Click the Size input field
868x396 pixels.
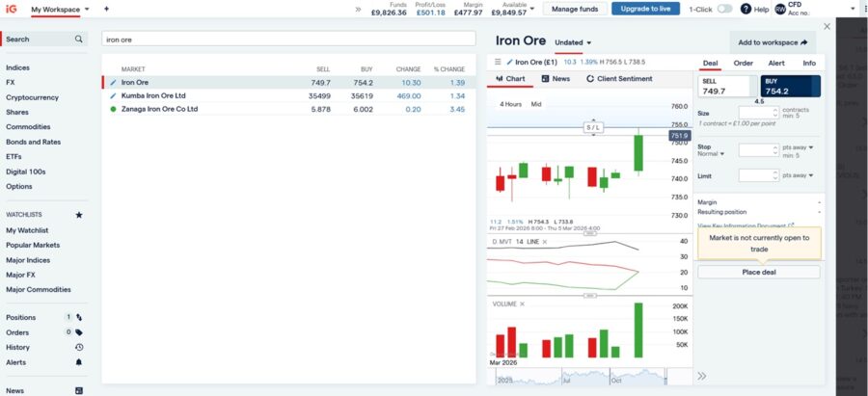pyautogui.click(x=759, y=113)
